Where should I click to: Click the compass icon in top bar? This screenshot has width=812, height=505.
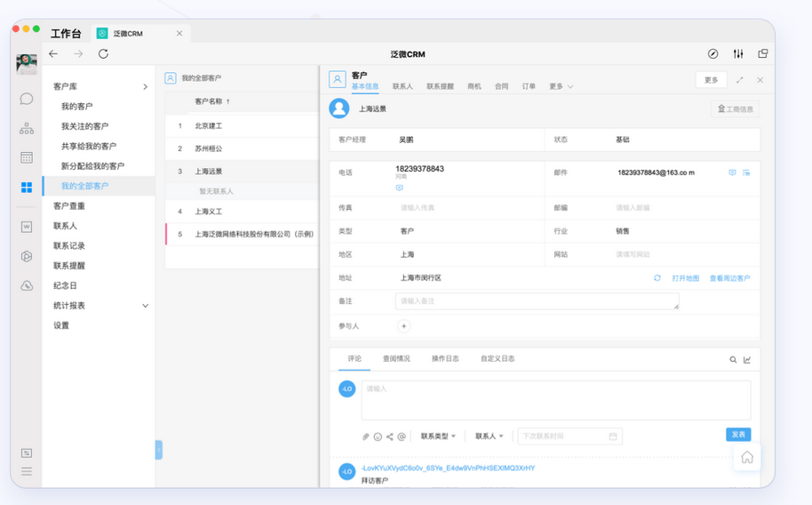click(712, 54)
